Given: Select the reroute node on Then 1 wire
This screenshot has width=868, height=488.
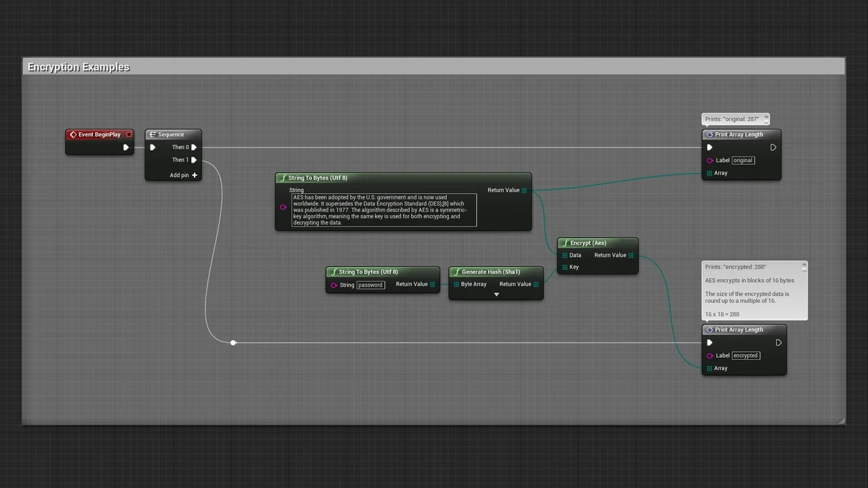Looking at the screenshot, I should [x=233, y=342].
